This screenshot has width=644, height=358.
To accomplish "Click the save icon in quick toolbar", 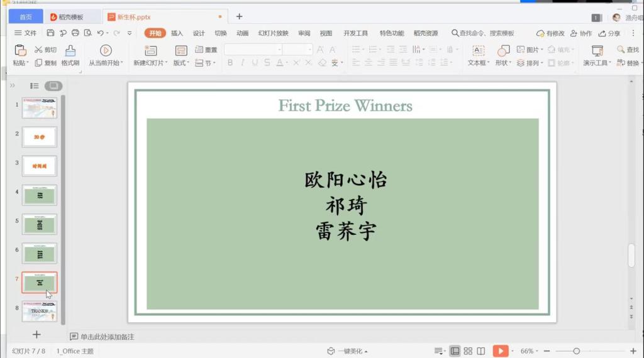I will pos(50,33).
